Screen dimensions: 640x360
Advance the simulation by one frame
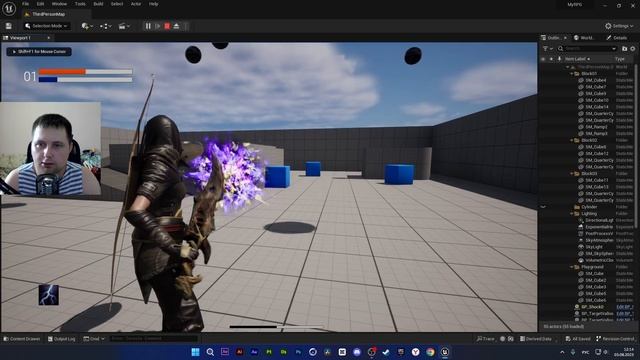pos(158,26)
